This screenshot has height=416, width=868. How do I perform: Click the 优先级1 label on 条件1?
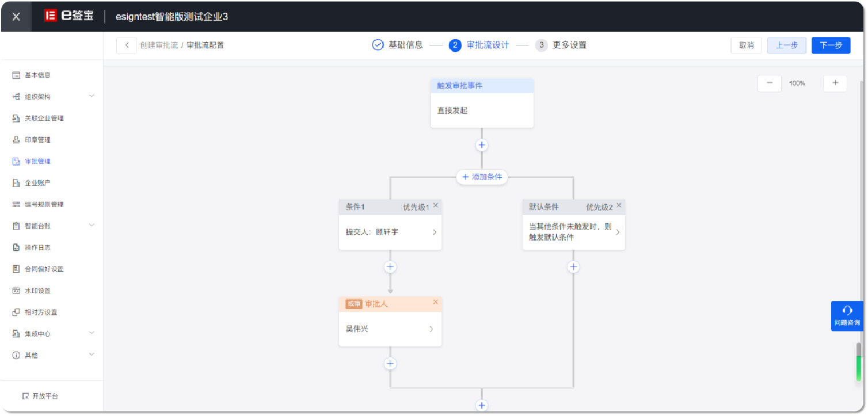click(416, 207)
